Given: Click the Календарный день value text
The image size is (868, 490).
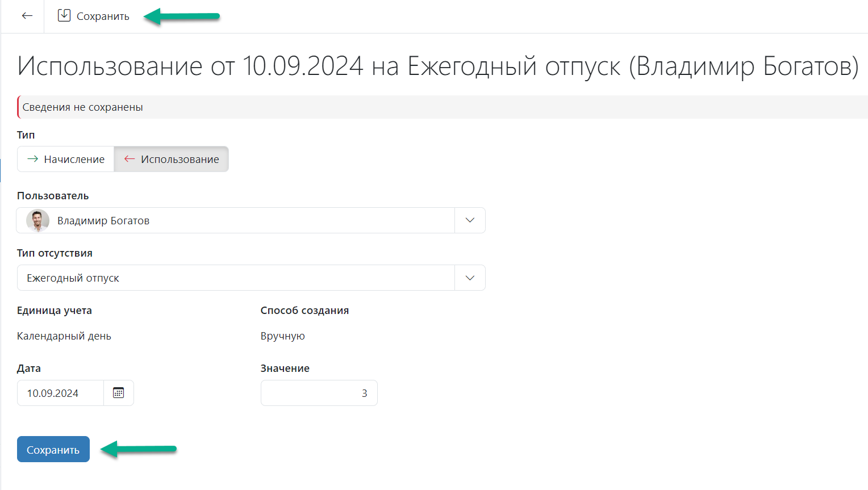Looking at the screenshot, I should coord(64,336).
